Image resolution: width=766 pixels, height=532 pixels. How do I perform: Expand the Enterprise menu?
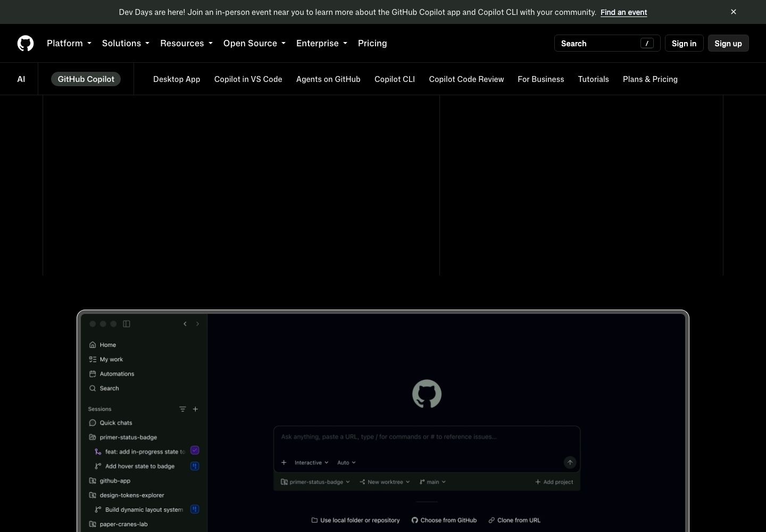point(322,43)
